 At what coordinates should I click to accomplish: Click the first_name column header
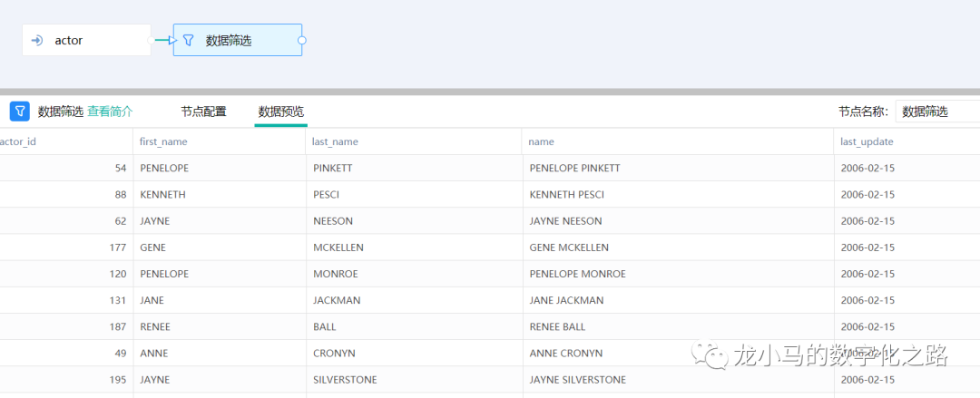[163, 141]
